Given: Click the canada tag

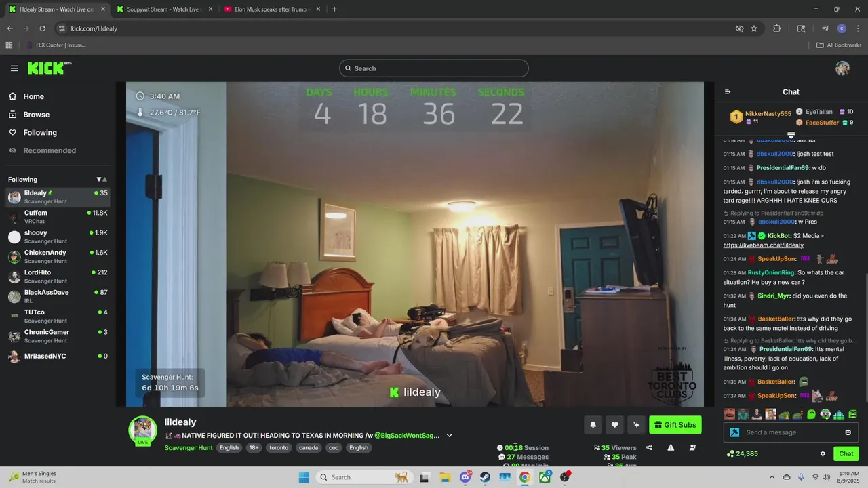Looking at the screenshot, I should coord(309,448).
